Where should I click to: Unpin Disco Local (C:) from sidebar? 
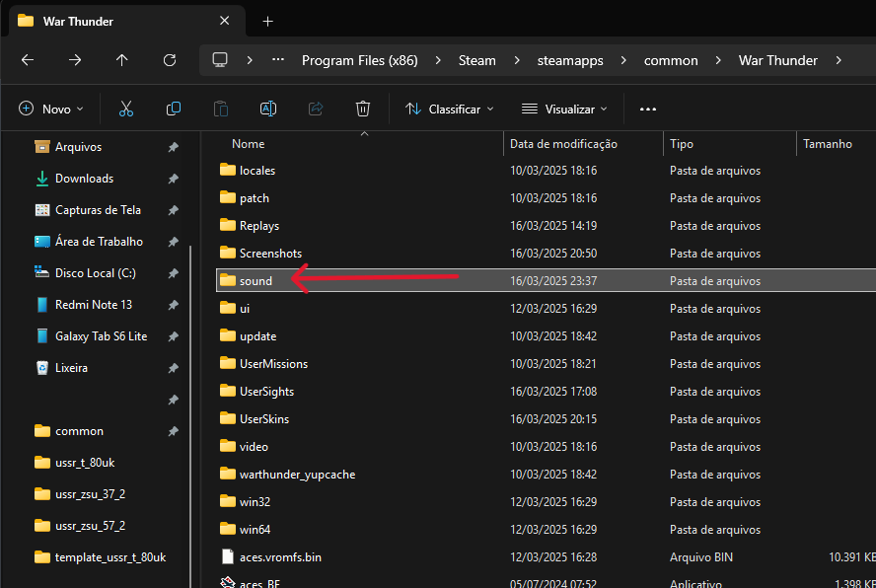tap(174, 273)
